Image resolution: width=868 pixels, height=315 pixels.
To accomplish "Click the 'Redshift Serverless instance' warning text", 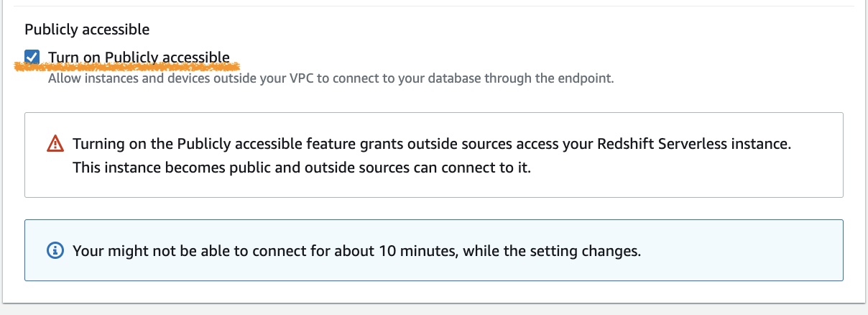I will 693,144.
